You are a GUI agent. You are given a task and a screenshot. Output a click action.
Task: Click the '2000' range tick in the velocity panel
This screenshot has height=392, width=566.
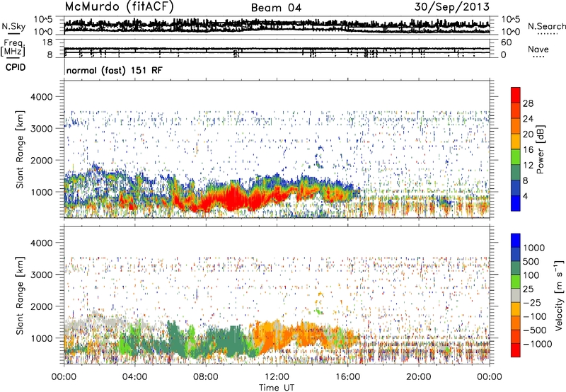pyautogui.click(x=42, y=306)
